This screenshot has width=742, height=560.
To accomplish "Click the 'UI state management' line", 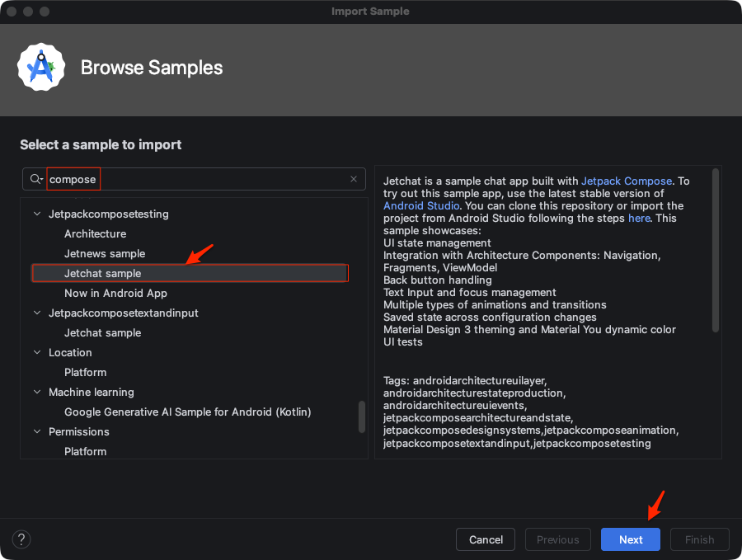I will (x=437, y=242).
